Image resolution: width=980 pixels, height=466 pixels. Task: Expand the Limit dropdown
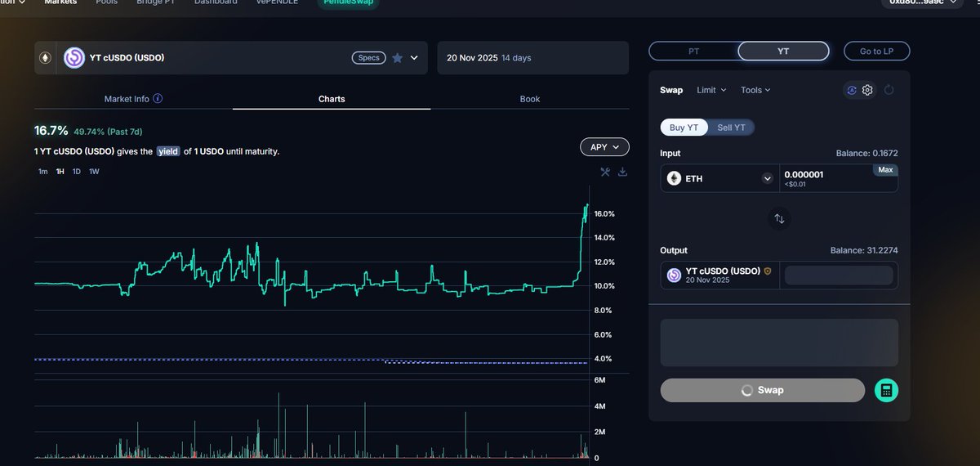(x=711, y=90)
